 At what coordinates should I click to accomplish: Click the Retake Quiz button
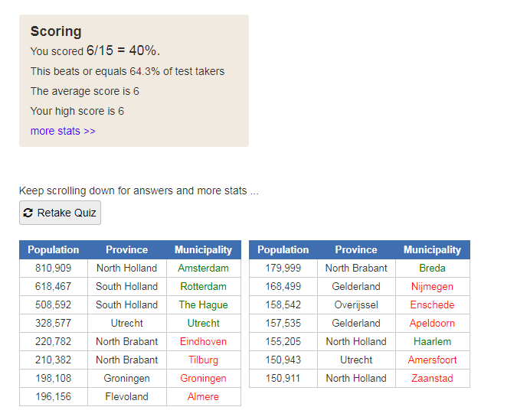[x=60, y=213]
